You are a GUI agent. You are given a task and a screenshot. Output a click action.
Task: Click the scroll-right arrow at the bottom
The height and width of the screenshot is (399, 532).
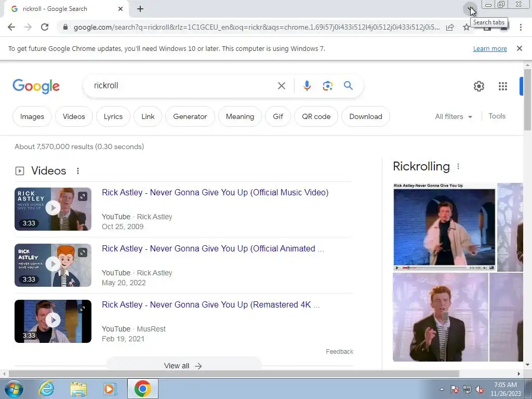click(519, 374)
